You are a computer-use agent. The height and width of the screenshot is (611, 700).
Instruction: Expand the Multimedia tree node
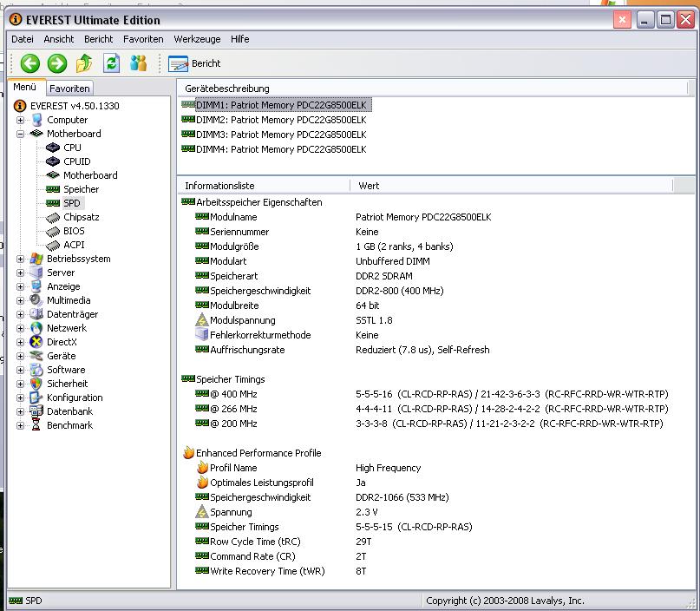coord(20,300)
